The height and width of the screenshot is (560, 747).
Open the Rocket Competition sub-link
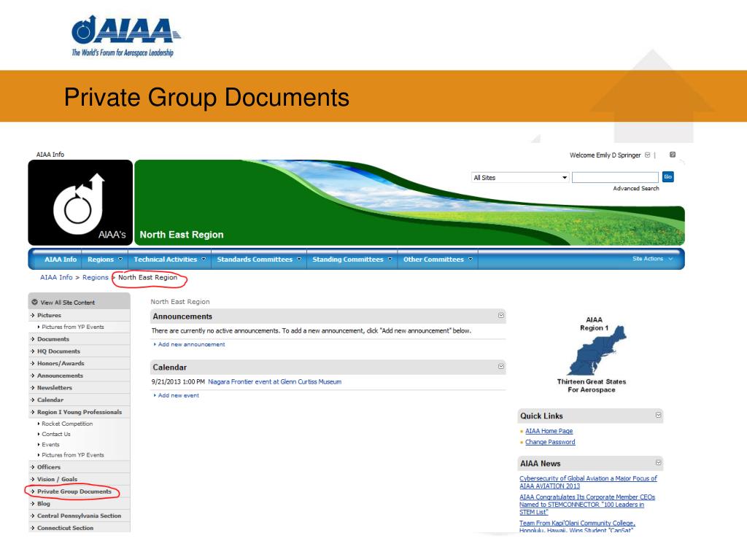coord(67,424)
